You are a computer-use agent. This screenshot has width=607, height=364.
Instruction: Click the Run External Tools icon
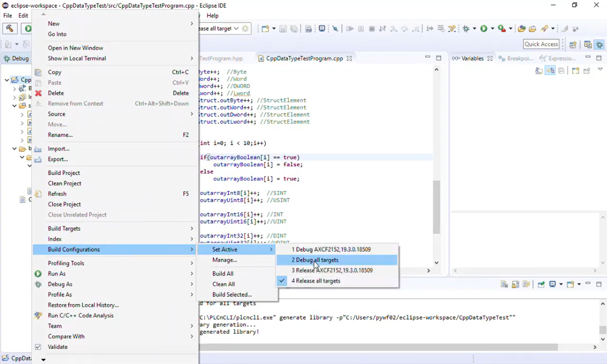[502, 29]
